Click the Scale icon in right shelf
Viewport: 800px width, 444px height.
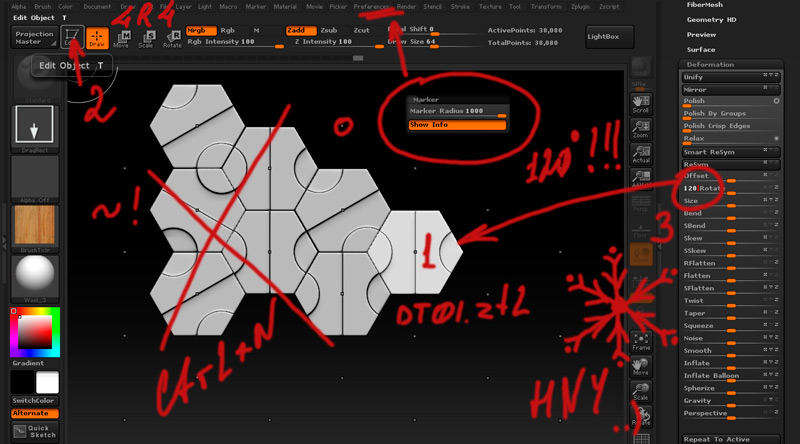click(x=641, y=391)
